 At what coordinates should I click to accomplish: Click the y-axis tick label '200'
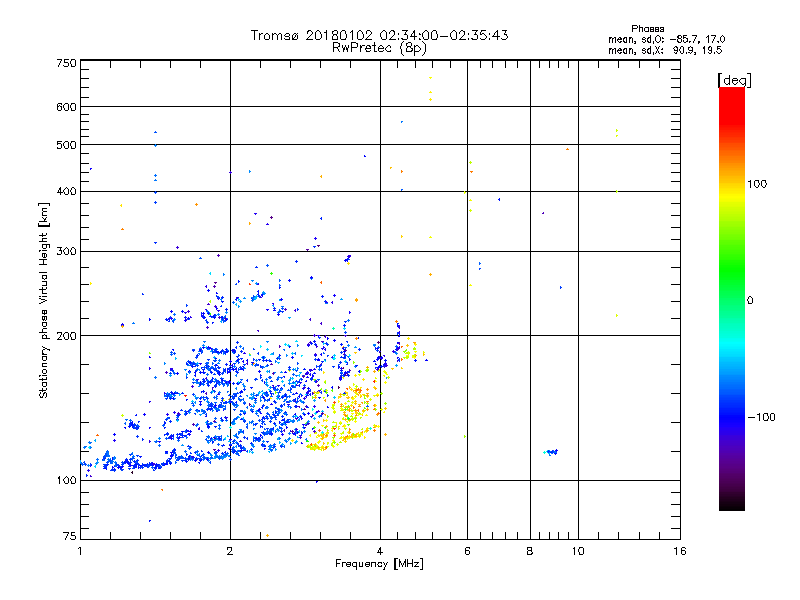coord(66,336)
